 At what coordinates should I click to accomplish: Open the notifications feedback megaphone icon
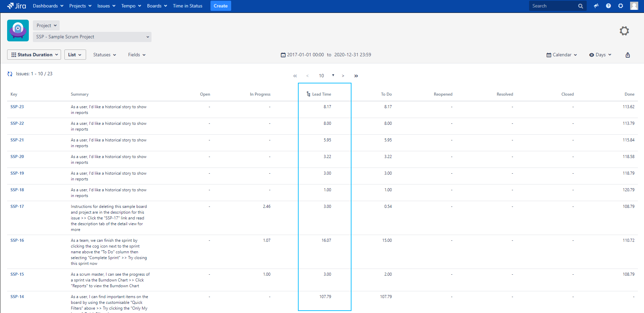(596, 6)
